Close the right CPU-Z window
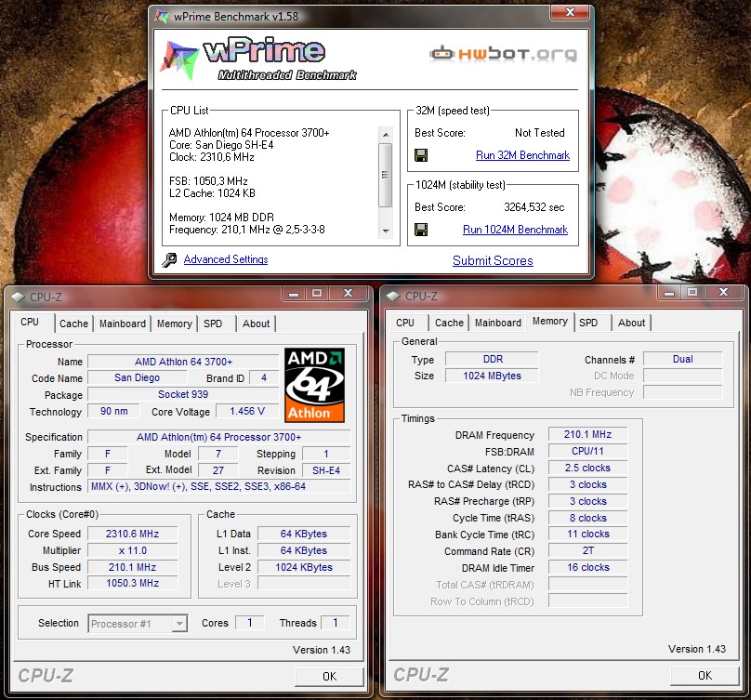 coord(724,292)
